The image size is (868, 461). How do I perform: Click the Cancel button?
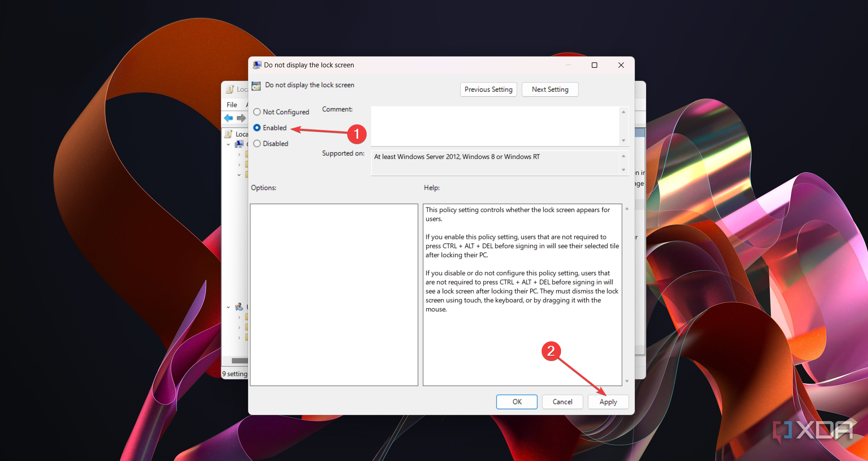click(x=562, y=402)
